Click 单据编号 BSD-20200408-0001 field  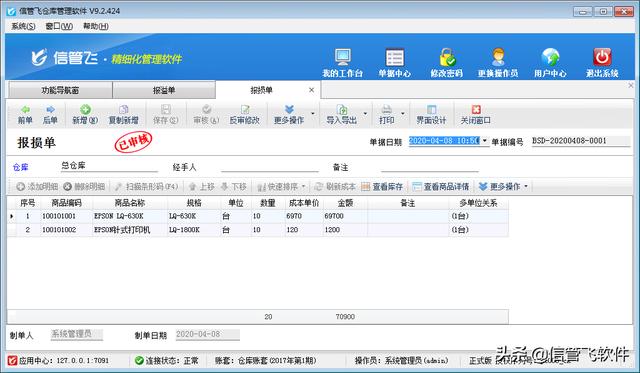point(580,141)
